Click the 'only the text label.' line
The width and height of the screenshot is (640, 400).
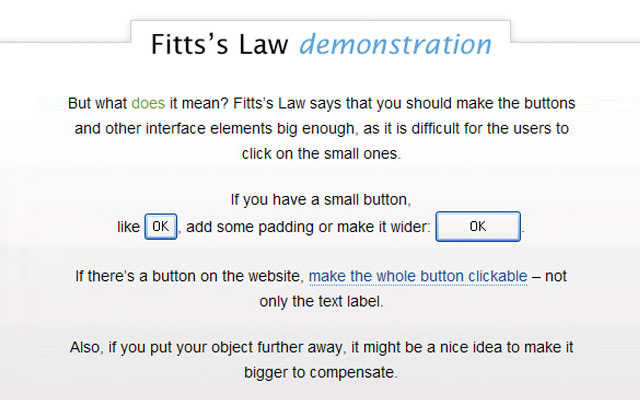pyautogui.click(x=320, y=301)
